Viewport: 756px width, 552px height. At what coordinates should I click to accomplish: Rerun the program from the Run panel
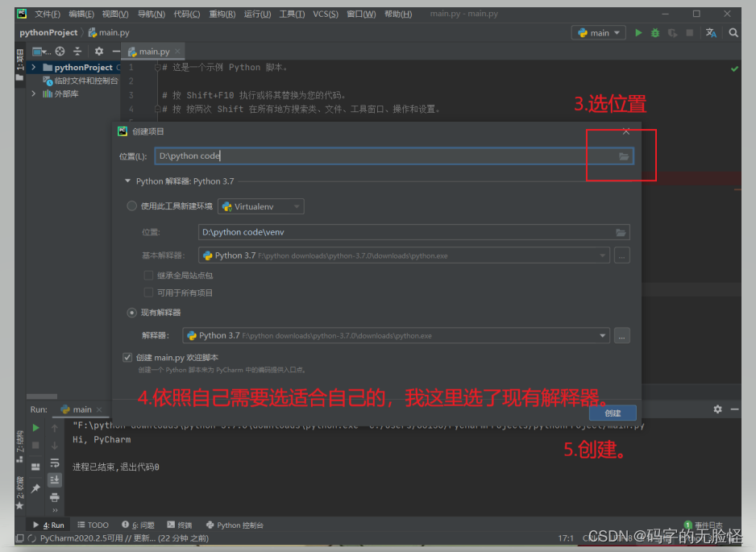(35, 427)
